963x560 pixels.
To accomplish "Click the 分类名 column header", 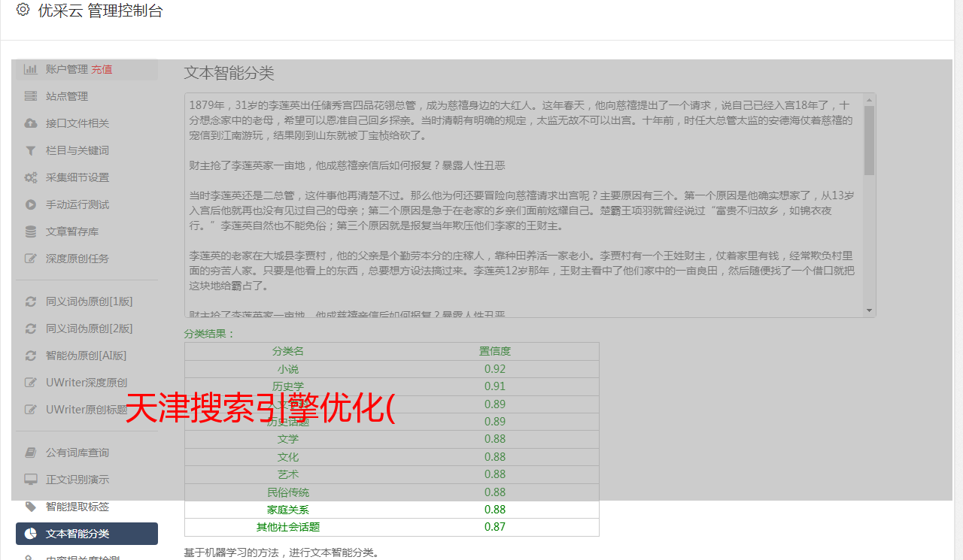I will (x=288, y=351).
